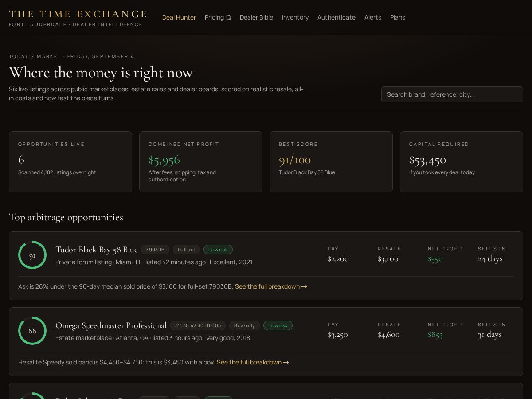Click the Where the money is right now headline

point(101,72)
